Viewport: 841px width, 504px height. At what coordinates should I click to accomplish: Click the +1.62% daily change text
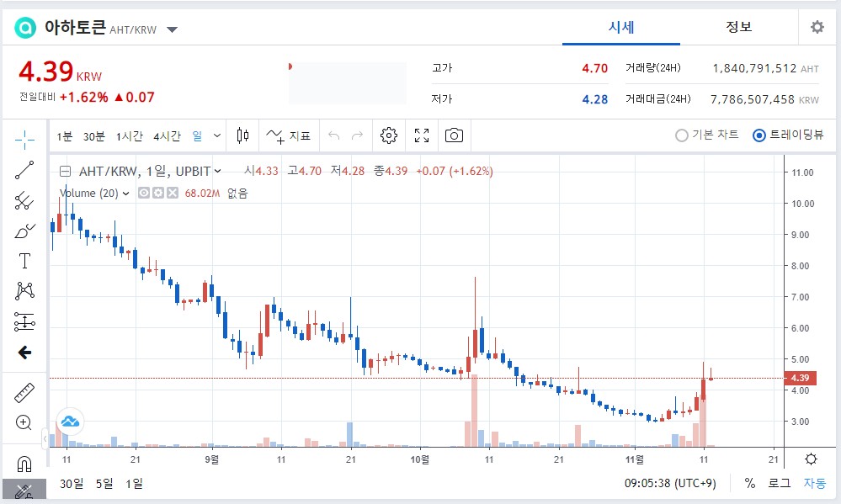tap(83, 97)
